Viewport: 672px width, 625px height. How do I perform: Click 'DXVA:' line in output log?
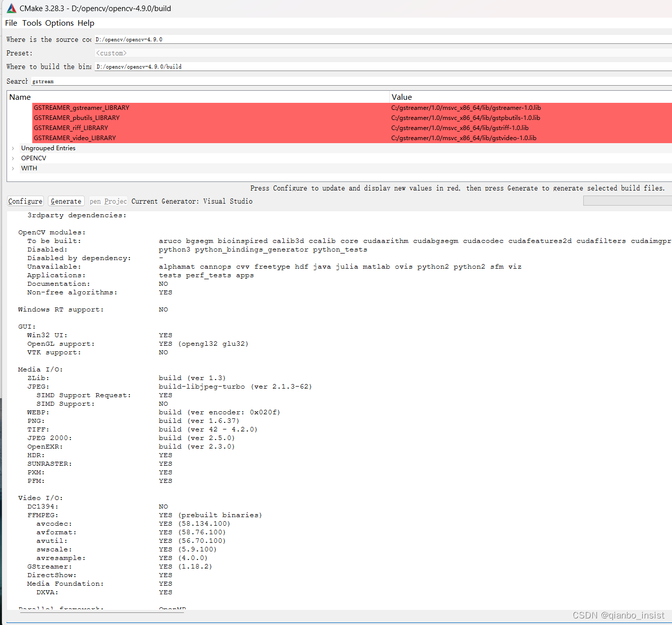point(47,592)
